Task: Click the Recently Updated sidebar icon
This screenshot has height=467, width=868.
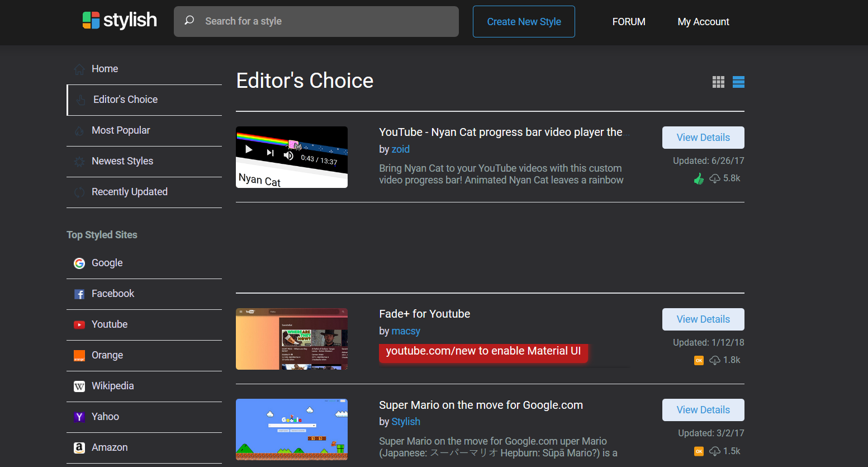Action: click(x=79, y=192)
